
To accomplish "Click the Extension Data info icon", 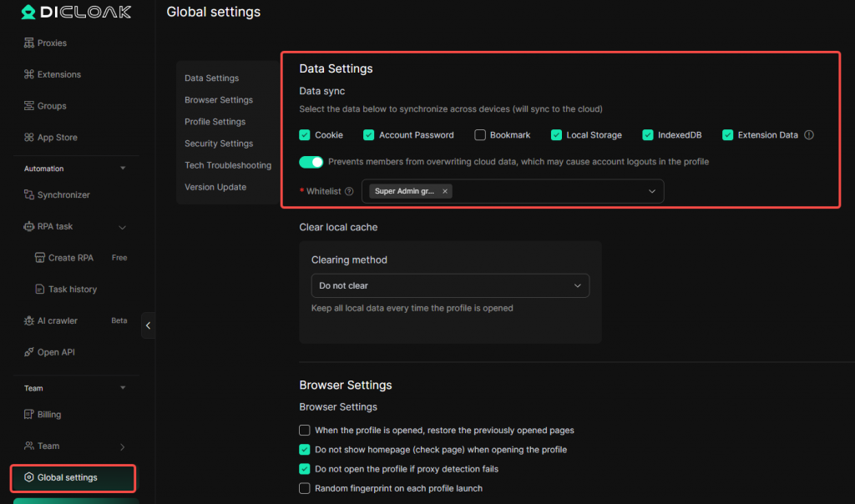I will [808, 135].
